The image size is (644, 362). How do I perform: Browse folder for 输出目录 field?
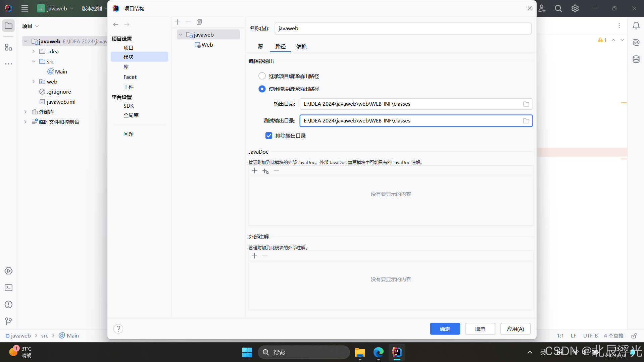pyautogui.click(x=526, y=104)
